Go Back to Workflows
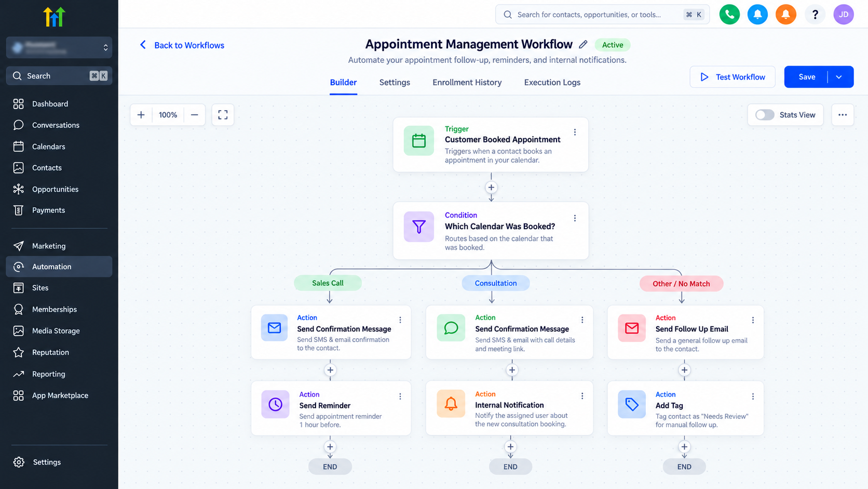Viewport: 868px width, 489px height. [x=182, y=45]
